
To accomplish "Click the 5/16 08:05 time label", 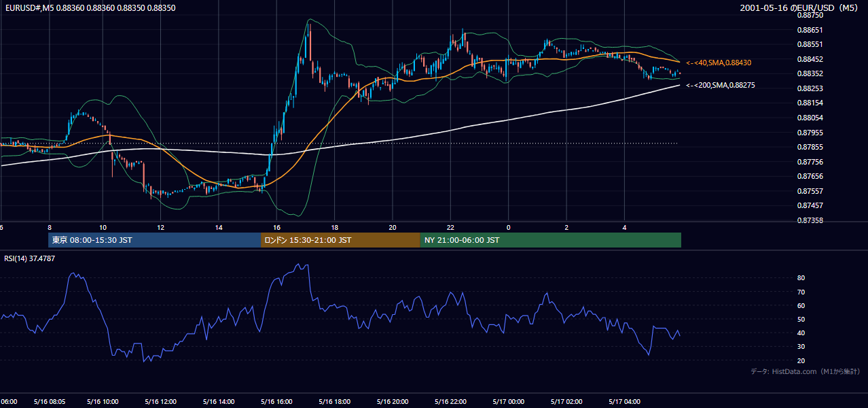I will tap(48, 401).
